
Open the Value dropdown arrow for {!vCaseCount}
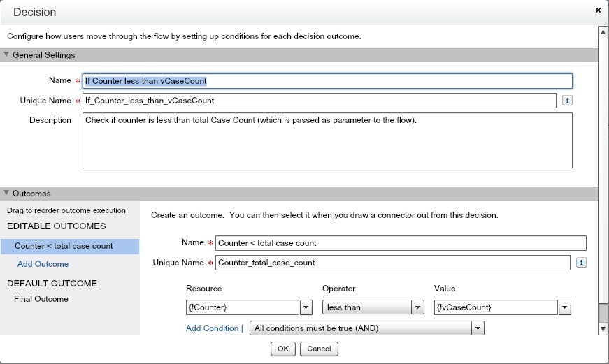point(565,307)
